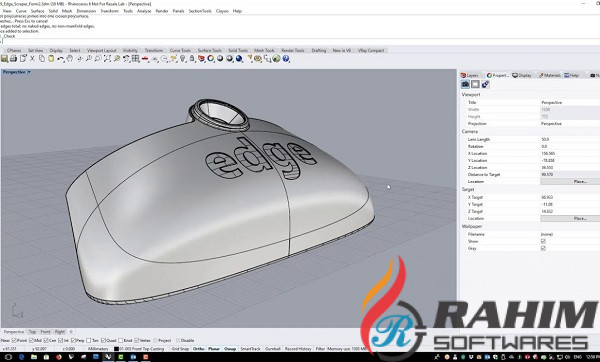Open the color wheel Object Properties icon
600x362 pixels.
210,59
